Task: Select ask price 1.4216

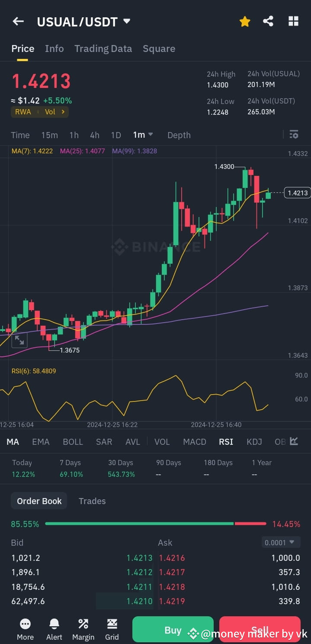Action: (x=172, y=558)
